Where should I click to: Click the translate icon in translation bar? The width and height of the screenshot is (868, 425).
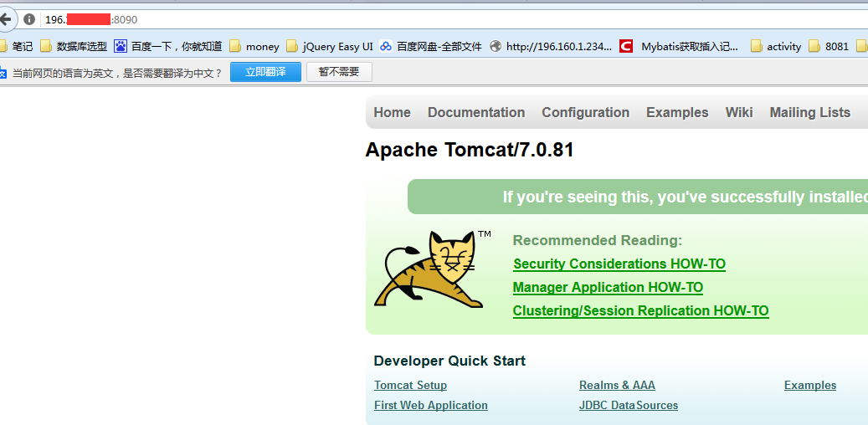(x=3, y=73)
